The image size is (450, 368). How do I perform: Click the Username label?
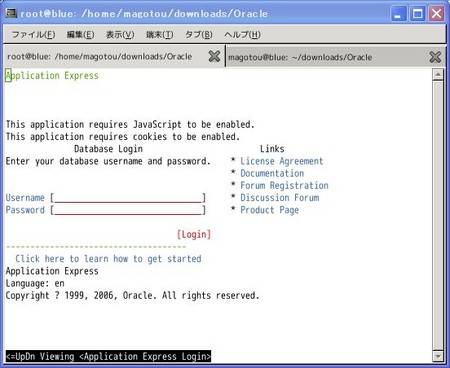click(x=25, y=198)
